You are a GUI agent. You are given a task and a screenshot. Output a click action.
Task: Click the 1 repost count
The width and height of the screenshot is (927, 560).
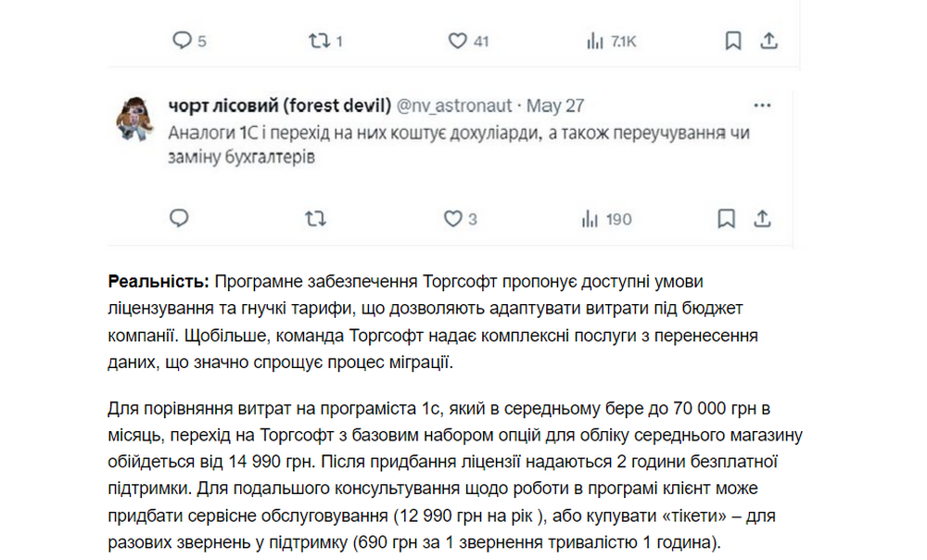[337, 41]
